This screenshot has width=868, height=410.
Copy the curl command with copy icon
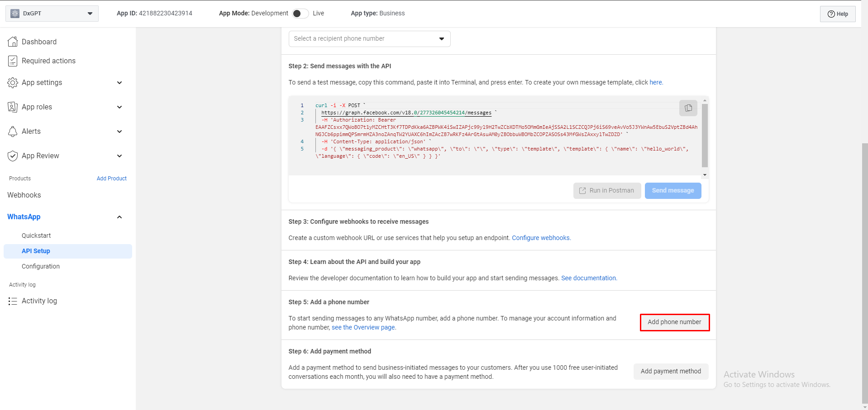point(688,108)
